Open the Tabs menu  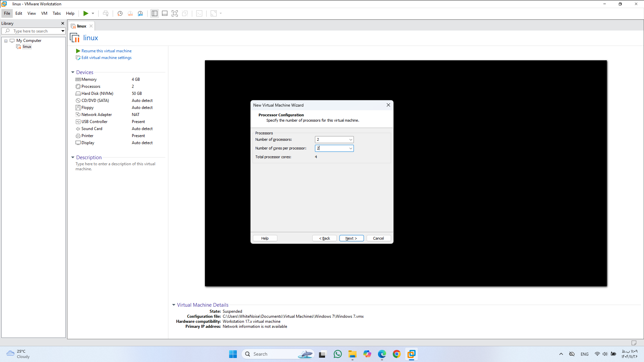pos(57,13)
